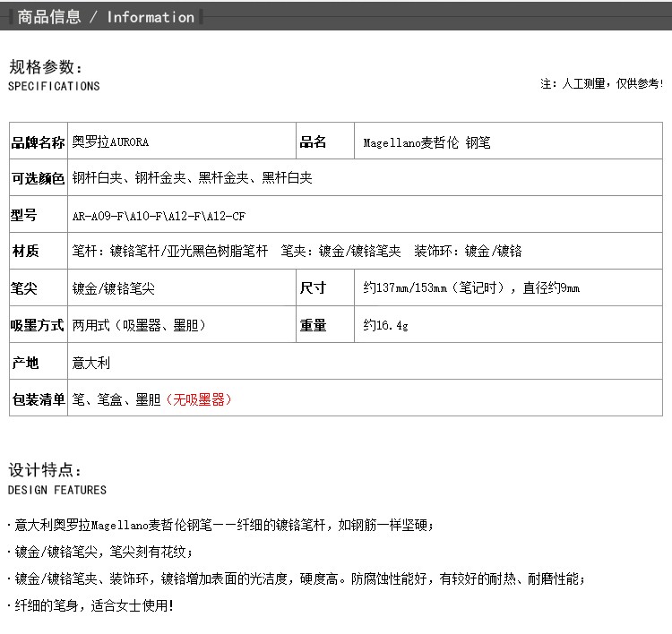Select 笔夹：镀金/镀铬笔夹 text
The height and width of the screenshot is (634, 672).
[341, 251]
